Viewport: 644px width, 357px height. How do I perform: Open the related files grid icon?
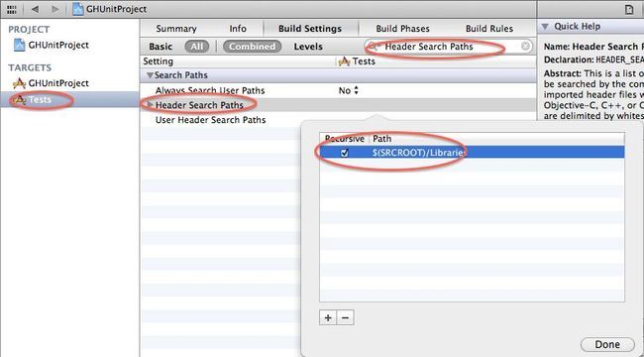pos(12,9)
